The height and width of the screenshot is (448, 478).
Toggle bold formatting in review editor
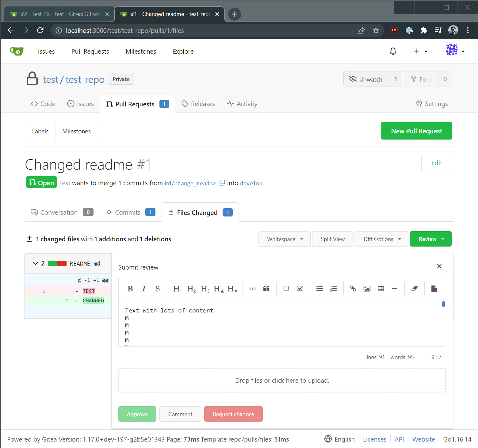130,289
